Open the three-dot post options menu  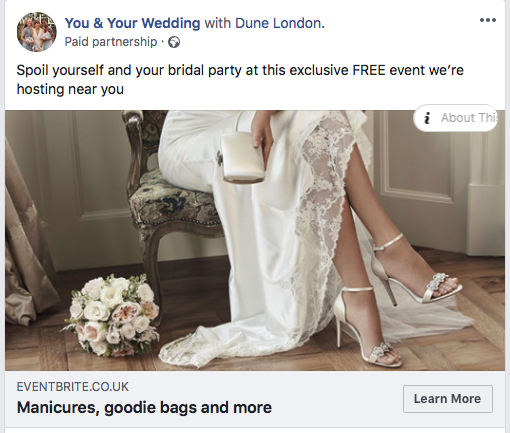coord(488,20)
